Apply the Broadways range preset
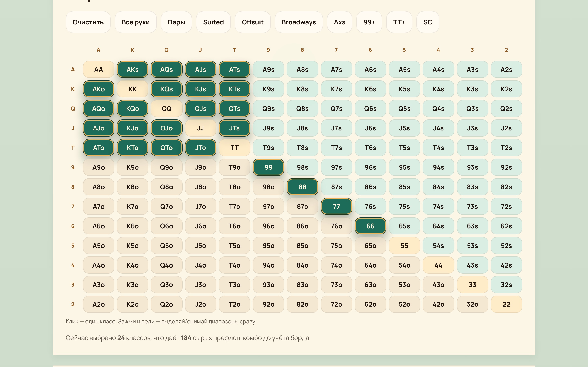 point(298,22)
